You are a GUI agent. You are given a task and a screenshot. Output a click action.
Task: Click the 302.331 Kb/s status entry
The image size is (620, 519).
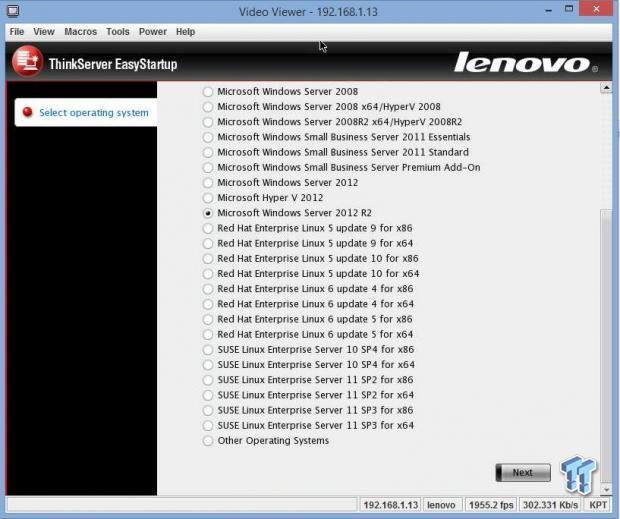tap(550, 505)
